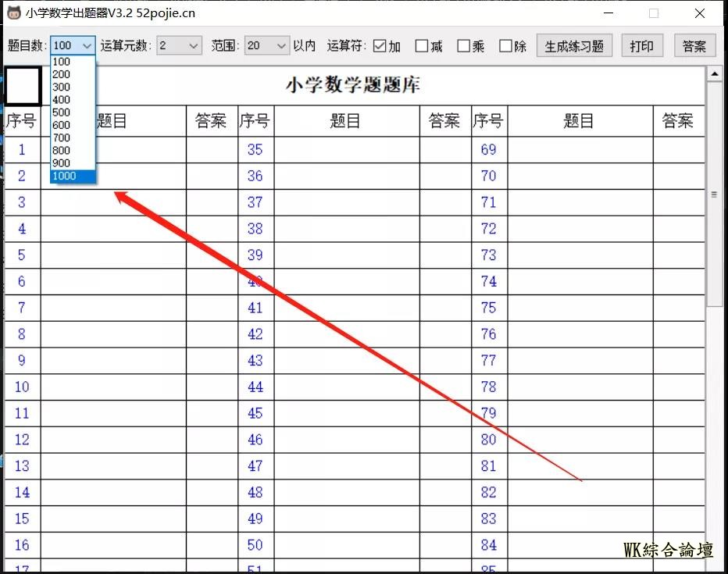Enable the 加 (addition) operator checkbox
Screen dimensions: 728x574
(x=380, y=46)
